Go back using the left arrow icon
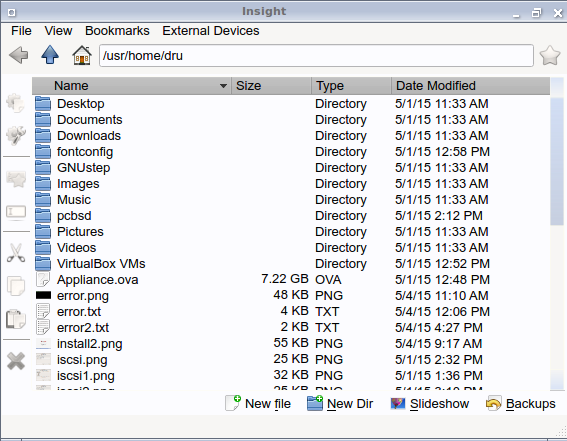 [x=18, y=55]
